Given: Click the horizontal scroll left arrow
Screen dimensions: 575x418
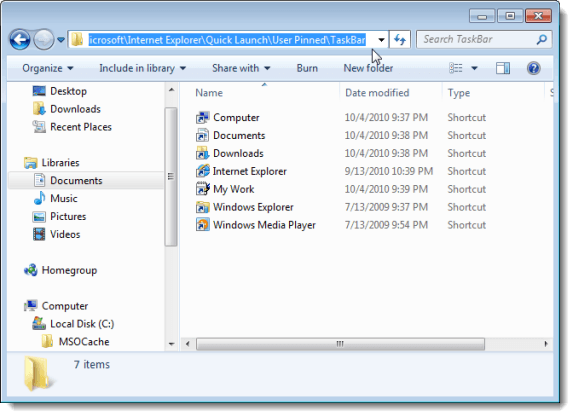Looking at the screenshot, I should [188, 344].
